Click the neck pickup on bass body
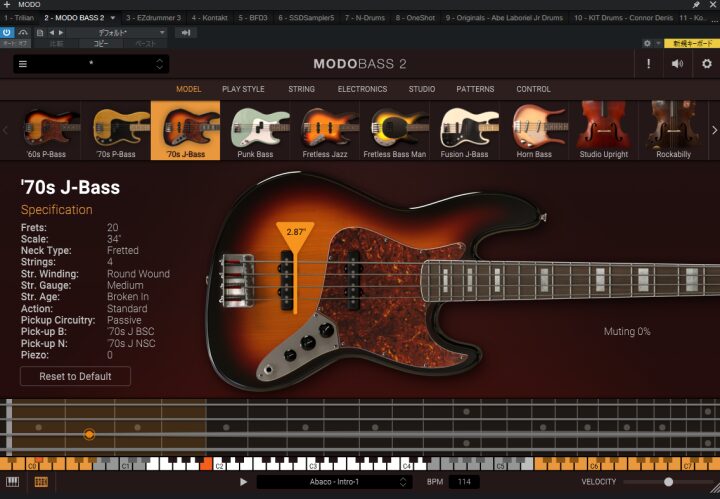The image size is (720, 499). click(353, 281)
